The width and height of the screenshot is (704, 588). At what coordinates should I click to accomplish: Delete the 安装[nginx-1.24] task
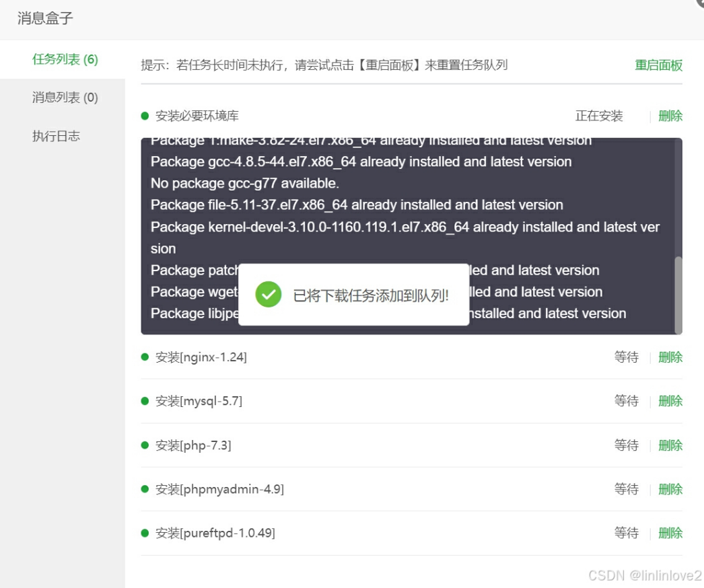click(x=670, y=357)
